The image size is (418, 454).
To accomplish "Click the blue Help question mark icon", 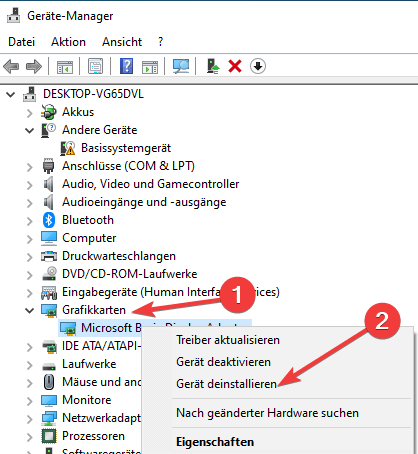I will (x=126, y=66).
